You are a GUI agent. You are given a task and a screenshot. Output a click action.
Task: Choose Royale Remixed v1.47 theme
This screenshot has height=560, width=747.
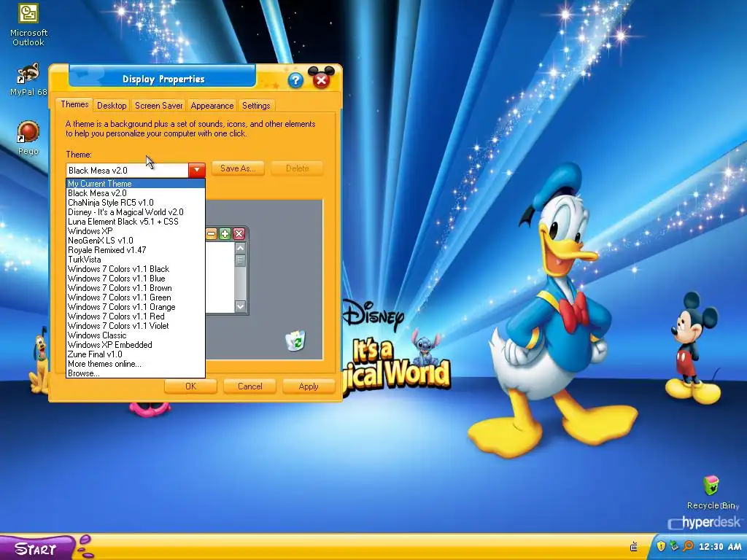tap(136, 250)
